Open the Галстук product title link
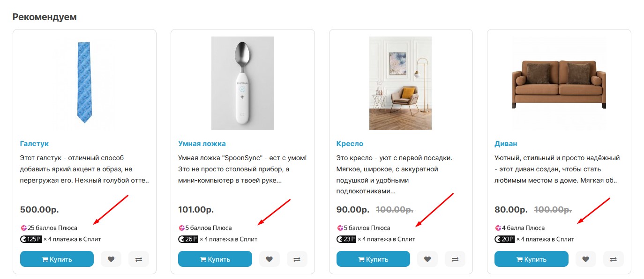This screenshot has height=279, width=644. (34, 144)
